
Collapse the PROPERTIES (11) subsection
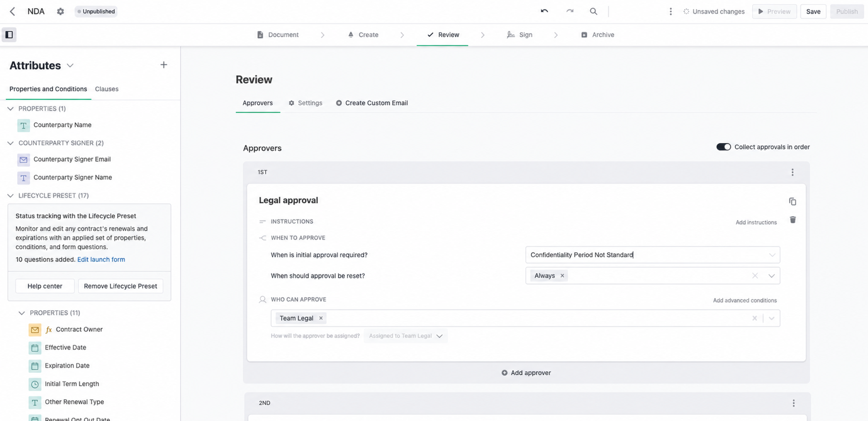[x=22, y=313]
